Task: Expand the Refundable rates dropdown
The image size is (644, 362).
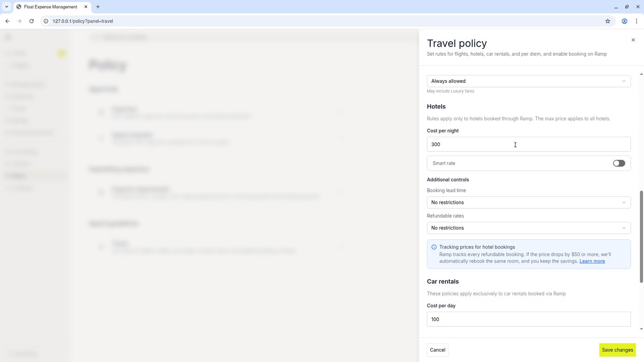Action: 528,228
